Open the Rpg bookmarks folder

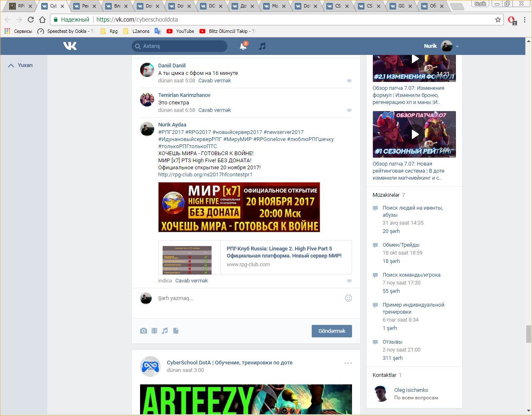[109, 31]
